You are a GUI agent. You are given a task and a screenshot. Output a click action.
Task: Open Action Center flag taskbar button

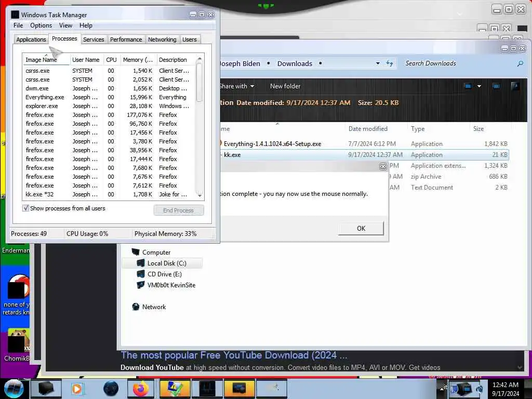click(x=175, y=389)
